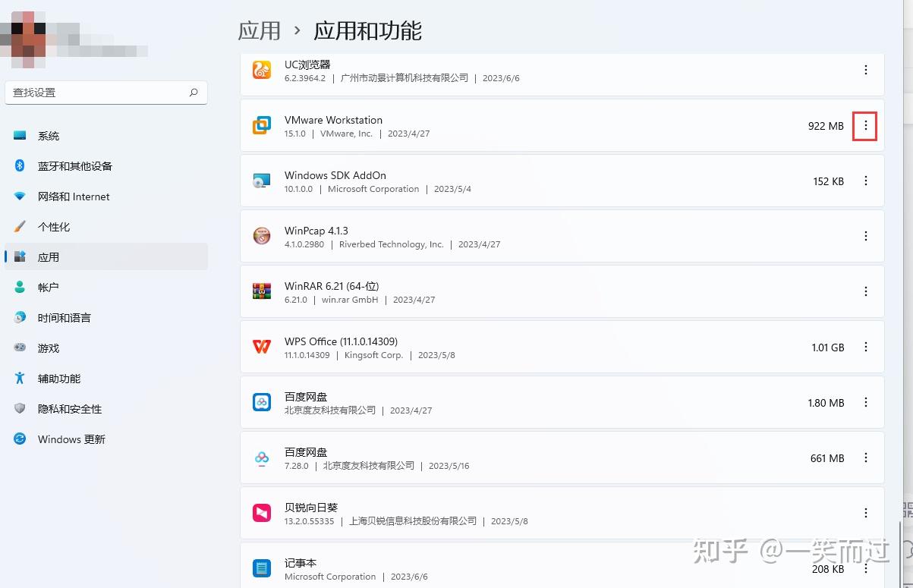The height and width of the screenshot is (588, 913).
Task: Select the WinRAR app icon
Action: pyautogui.click(x=262, y=291)
